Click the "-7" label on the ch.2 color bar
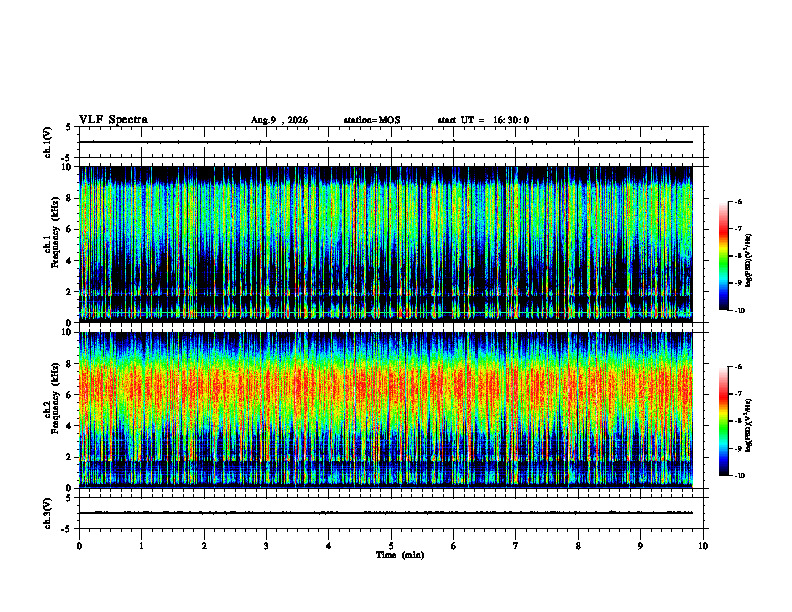The height and width of the screenshot is (612, 792). 738,394
